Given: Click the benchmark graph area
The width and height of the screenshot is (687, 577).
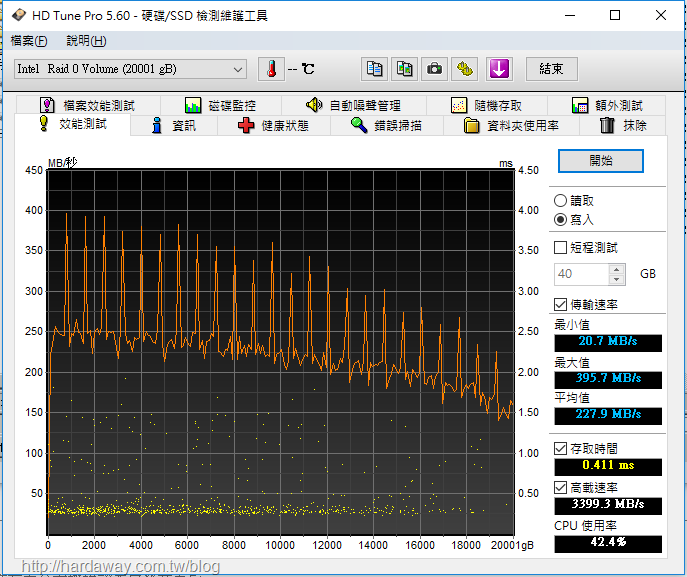Looking at the screenshot, I should [x=280, y=352].
